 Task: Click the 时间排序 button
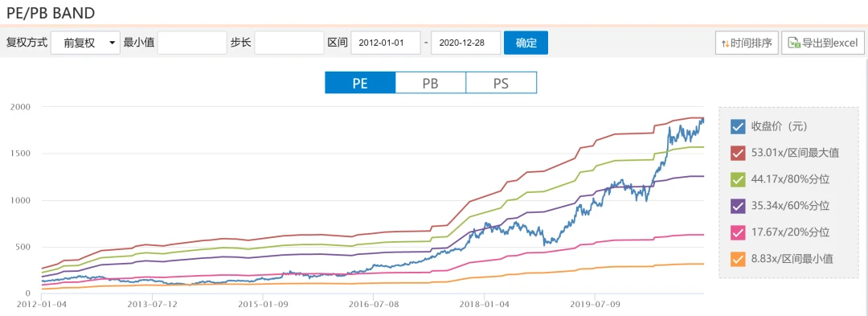(x=747, y=43)
